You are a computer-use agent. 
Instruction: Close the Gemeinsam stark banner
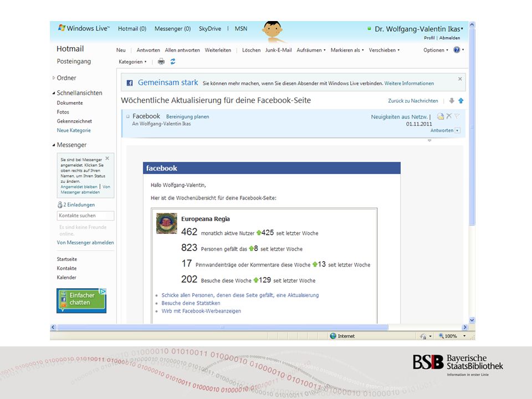click(x=460, y=79)
